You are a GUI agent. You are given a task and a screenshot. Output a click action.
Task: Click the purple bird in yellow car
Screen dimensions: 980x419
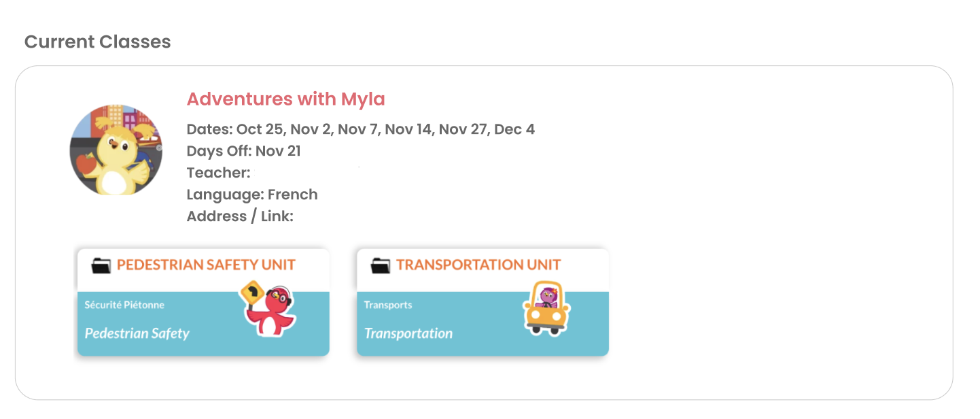(x=545, y=307)
